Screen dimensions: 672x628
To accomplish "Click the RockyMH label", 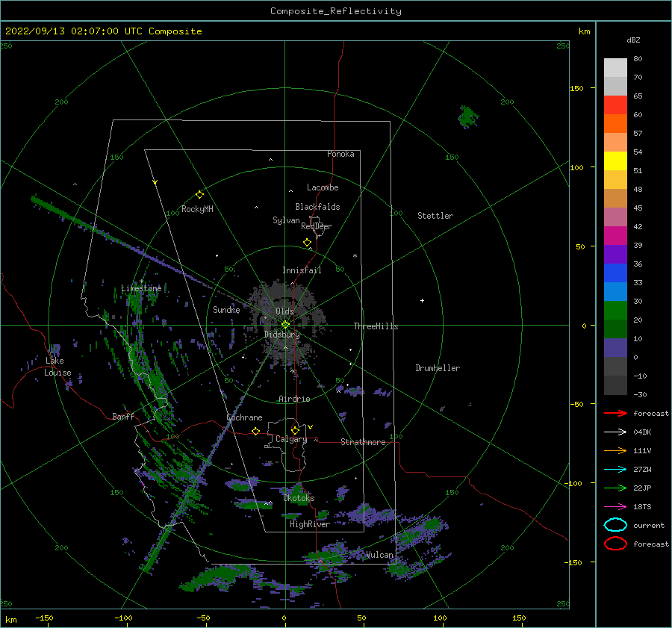I will (x=197, y=209).
